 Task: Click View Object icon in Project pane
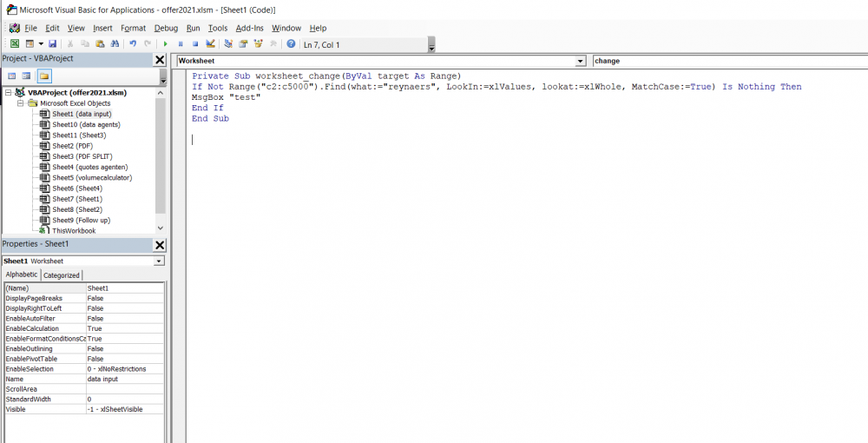coord(26,76)
